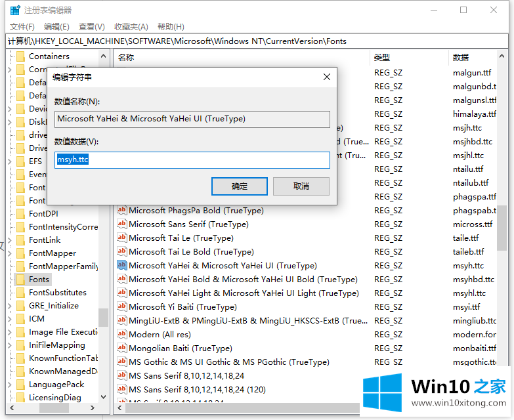Click the 数值数据 input field with msyh.ttc
This screenshot has height=420, width=514.
point(192,160)
